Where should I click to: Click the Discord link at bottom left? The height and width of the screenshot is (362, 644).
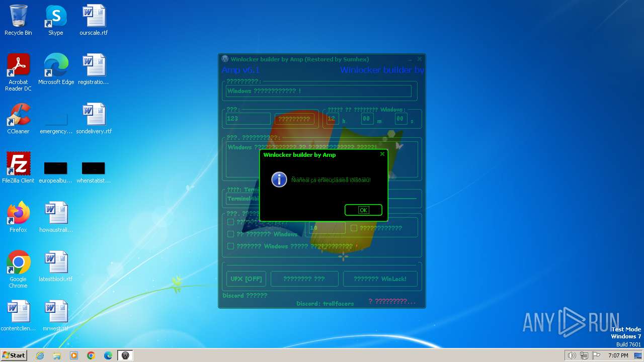[245, 296]
